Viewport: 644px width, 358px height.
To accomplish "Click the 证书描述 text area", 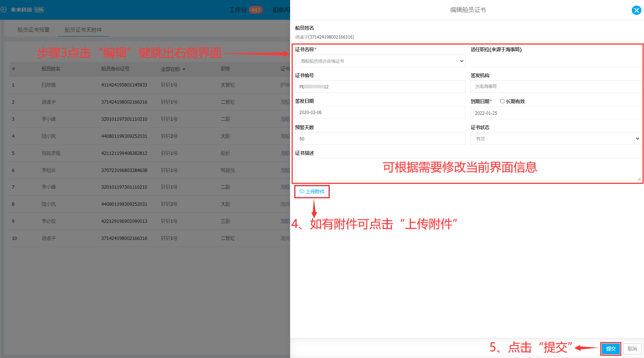I will point(468,170).
